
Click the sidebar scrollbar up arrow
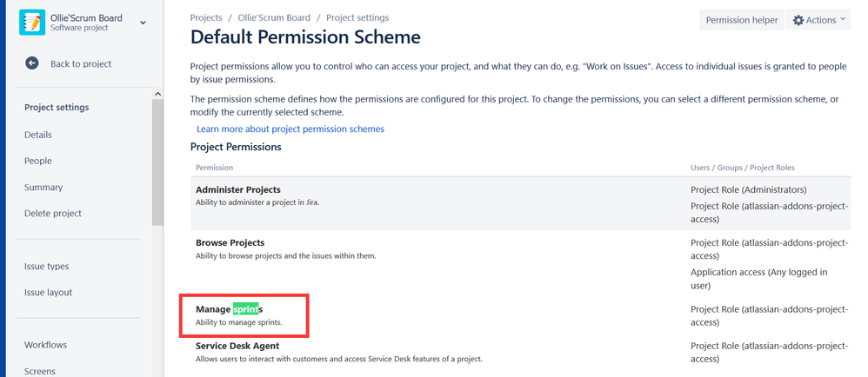(x=157, y=94)
